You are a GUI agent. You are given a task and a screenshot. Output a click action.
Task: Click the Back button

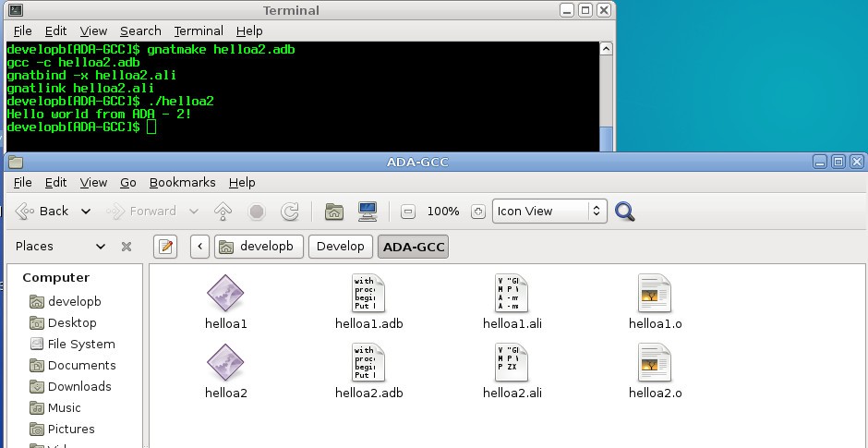(x=42, y=211)
